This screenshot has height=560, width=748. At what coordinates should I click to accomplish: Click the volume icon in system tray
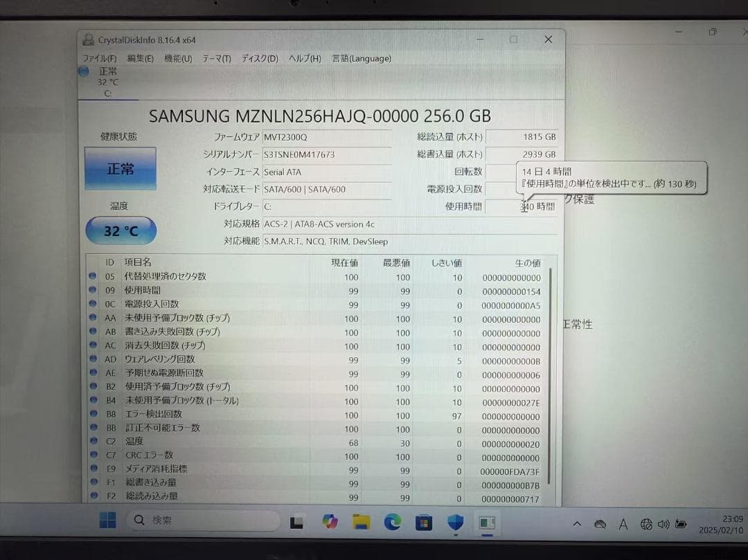coord(663,525)
